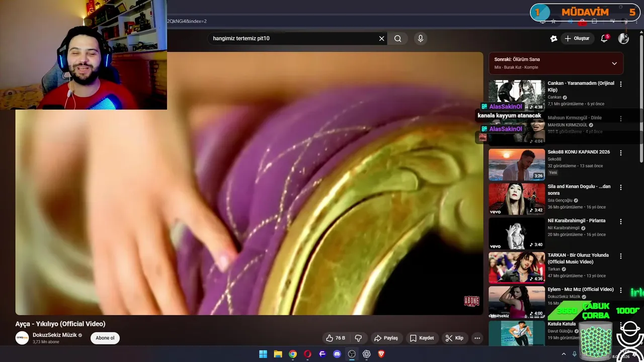Open options menu for Cankan - Yaranamadım
The height and width of the screenshot is (362, 644).
(621, 84)
